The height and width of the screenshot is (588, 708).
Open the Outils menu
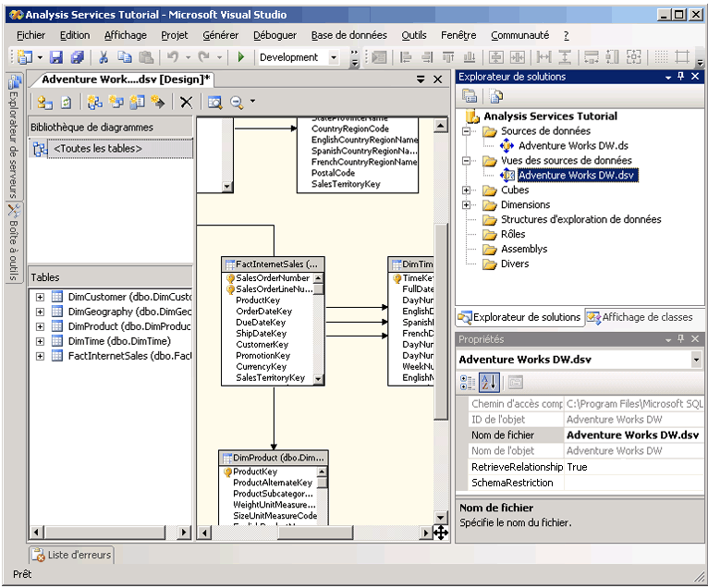click(413, 35)
